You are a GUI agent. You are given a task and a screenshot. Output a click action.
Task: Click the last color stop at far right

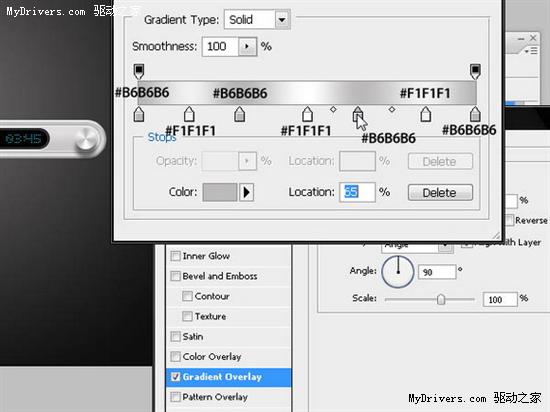tap(475, 114)
